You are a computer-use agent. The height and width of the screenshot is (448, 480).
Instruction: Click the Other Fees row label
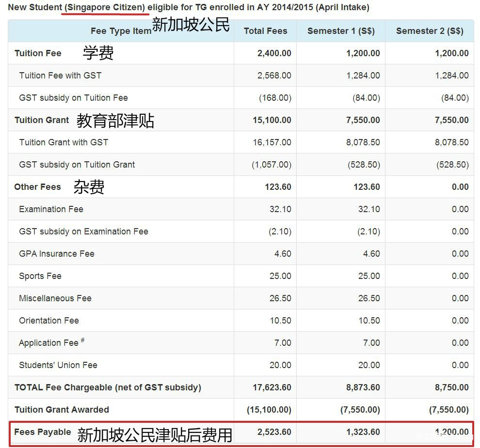[x=37, y=187]
